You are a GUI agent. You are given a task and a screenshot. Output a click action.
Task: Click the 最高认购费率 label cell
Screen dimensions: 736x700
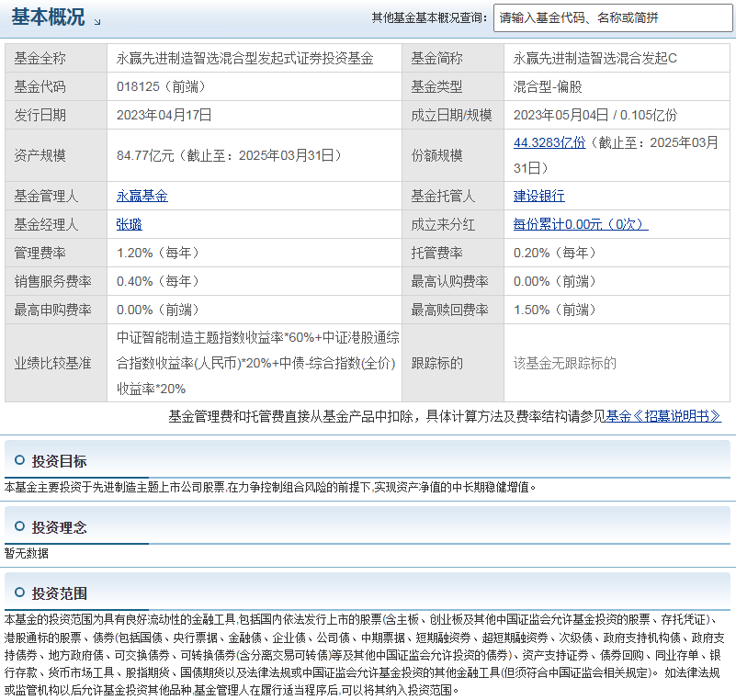(453, 281)
